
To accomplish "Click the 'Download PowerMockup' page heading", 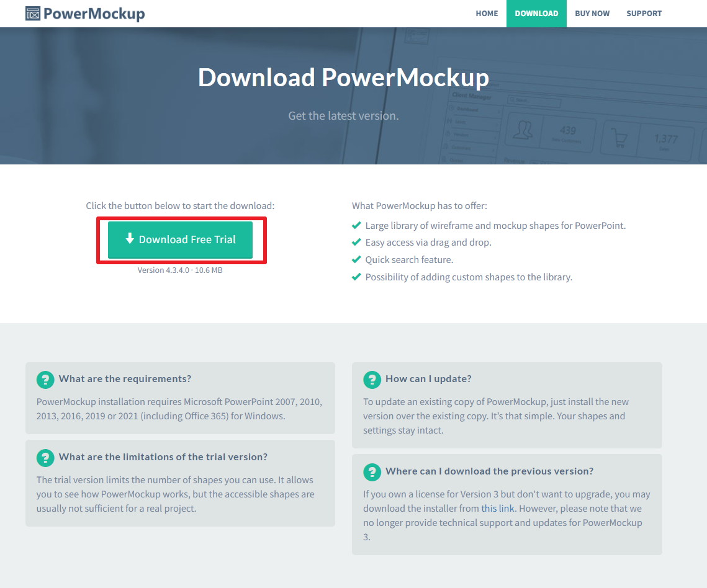I will [344, 78].
